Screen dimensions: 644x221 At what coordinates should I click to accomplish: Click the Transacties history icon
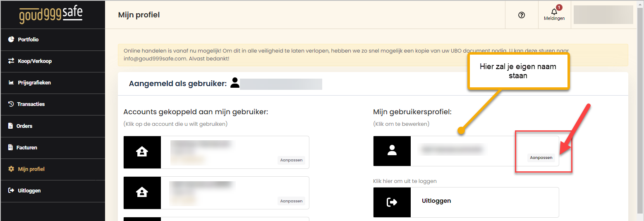(x=11, y=104)
